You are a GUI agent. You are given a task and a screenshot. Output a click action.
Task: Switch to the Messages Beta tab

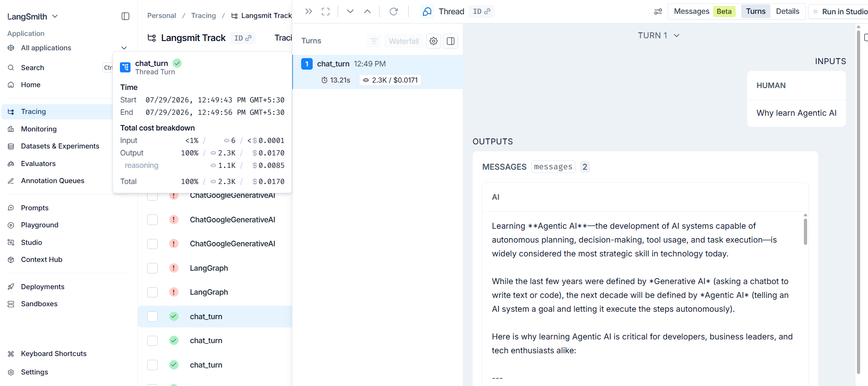click(704, 12)
